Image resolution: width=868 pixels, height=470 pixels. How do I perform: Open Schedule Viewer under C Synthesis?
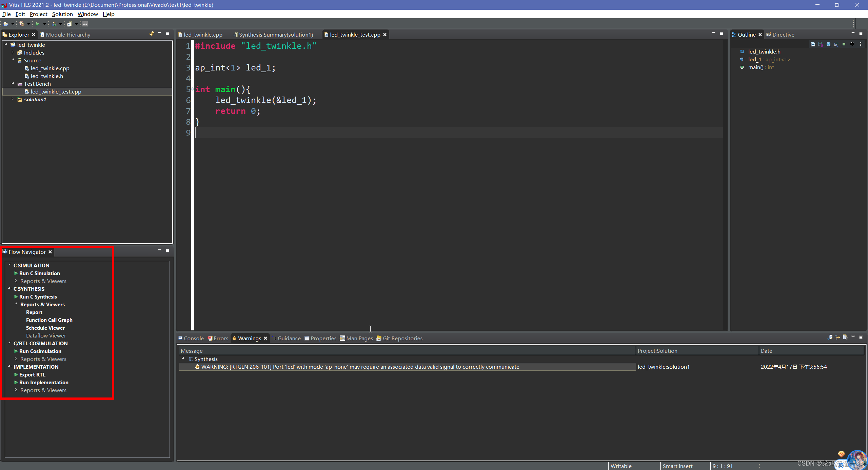pyautogui.click(x=45, y=328)
